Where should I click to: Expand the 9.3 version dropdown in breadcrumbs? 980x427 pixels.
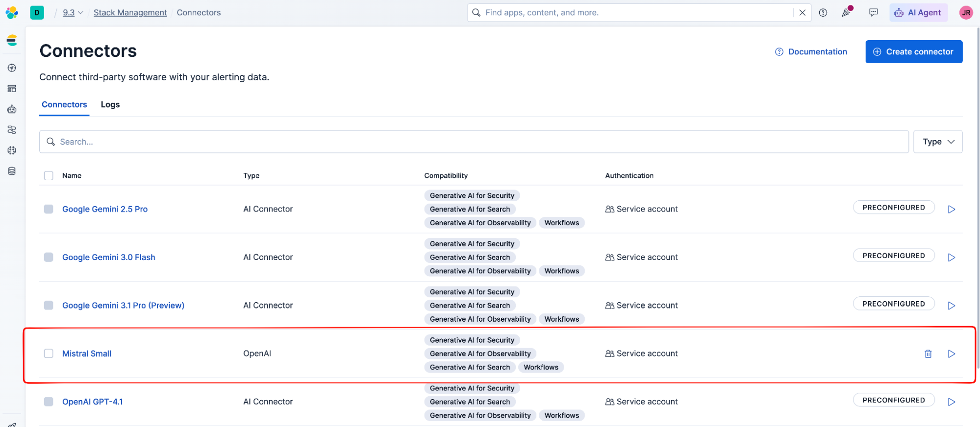(x=73, y=13)
